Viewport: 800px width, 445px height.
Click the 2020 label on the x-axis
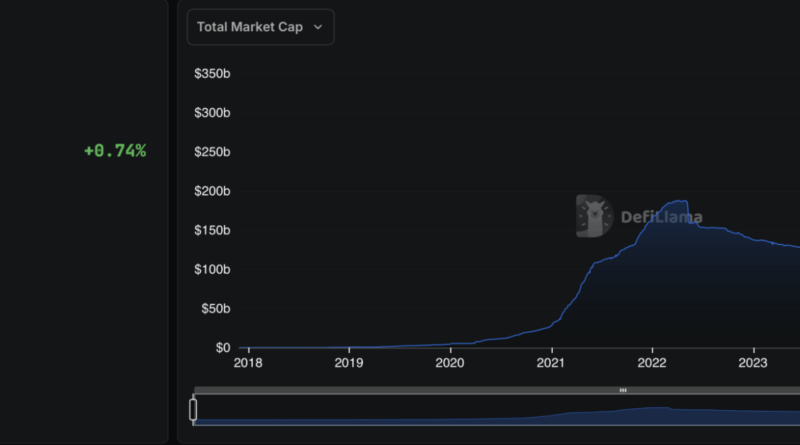[450, 363]
